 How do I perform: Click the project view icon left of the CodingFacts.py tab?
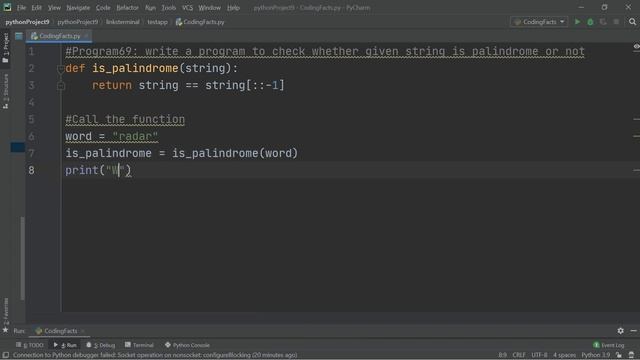[x=19, y=36]
